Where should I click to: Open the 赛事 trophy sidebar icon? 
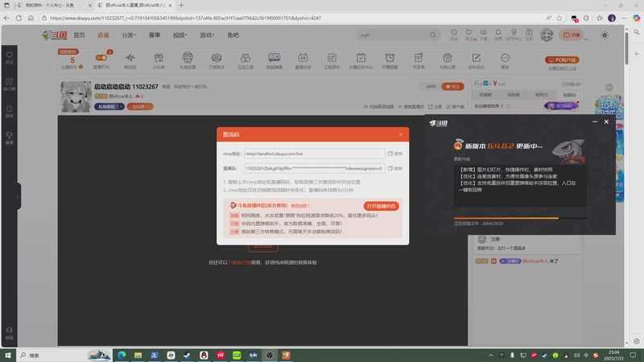pos(9,138)
